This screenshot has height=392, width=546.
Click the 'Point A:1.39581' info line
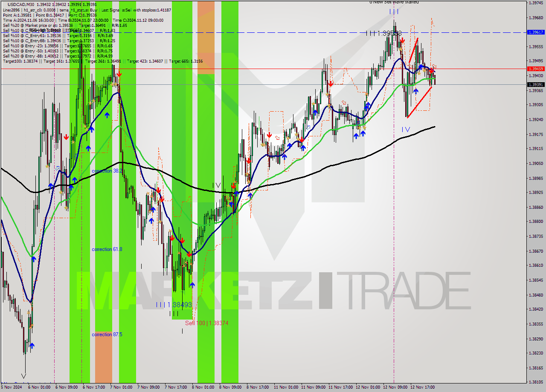pos(49,15)
